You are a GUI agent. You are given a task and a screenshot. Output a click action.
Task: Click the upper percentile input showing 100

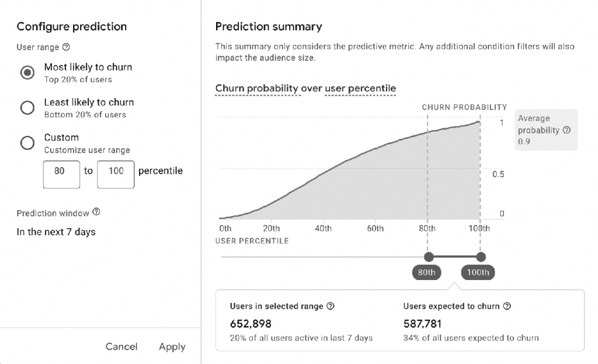coord(116,174)
